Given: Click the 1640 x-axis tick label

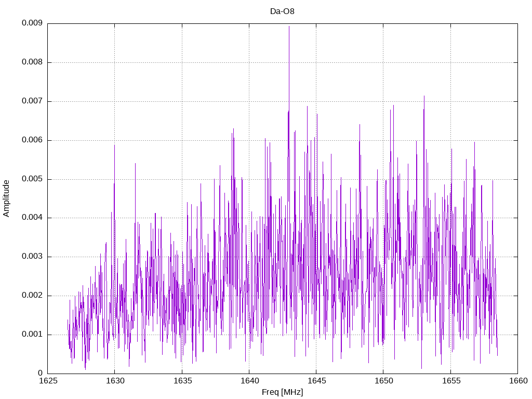Looking at the screenshot, I should [x=249, y=381].
